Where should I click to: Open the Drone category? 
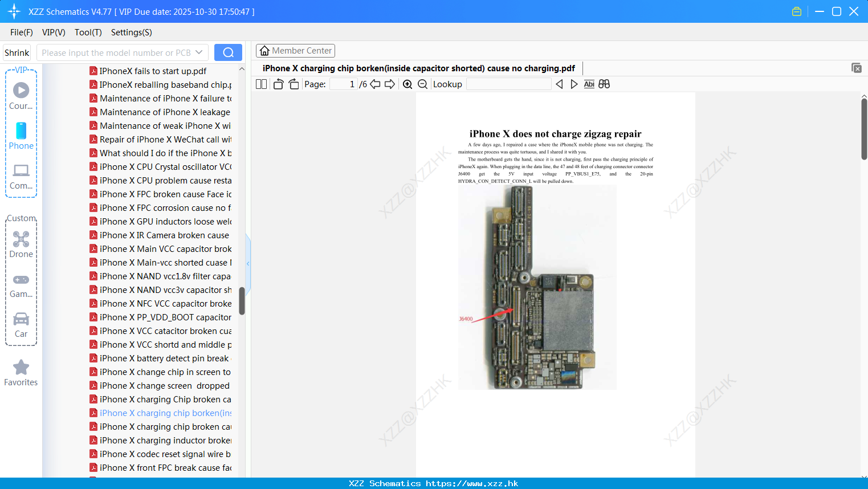point(21,244)
